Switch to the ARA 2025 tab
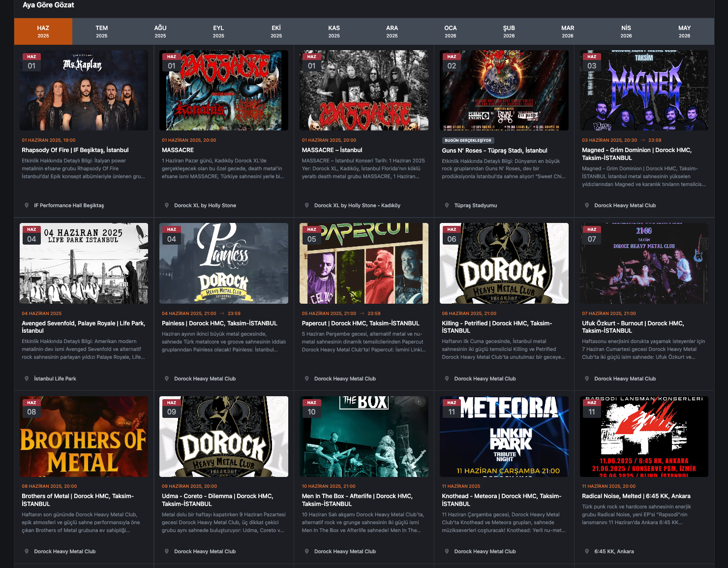The width and height of the screenshot is (728, 568). 392,32
